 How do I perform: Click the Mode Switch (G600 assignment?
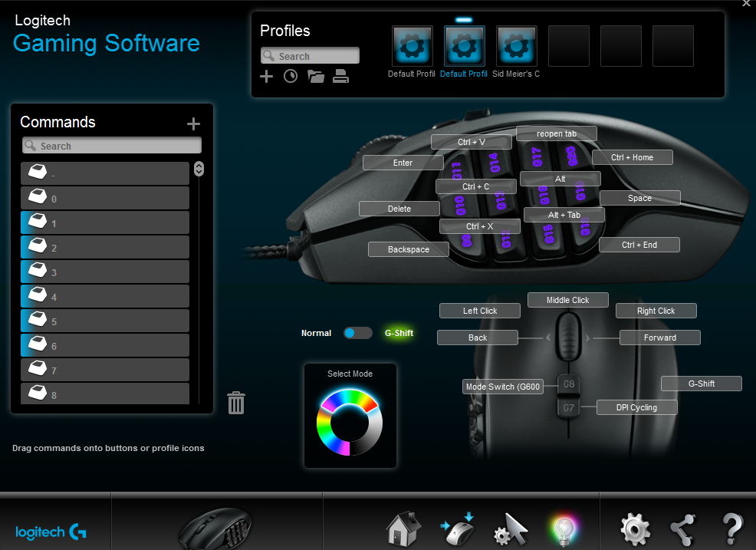tap(503, 387)
